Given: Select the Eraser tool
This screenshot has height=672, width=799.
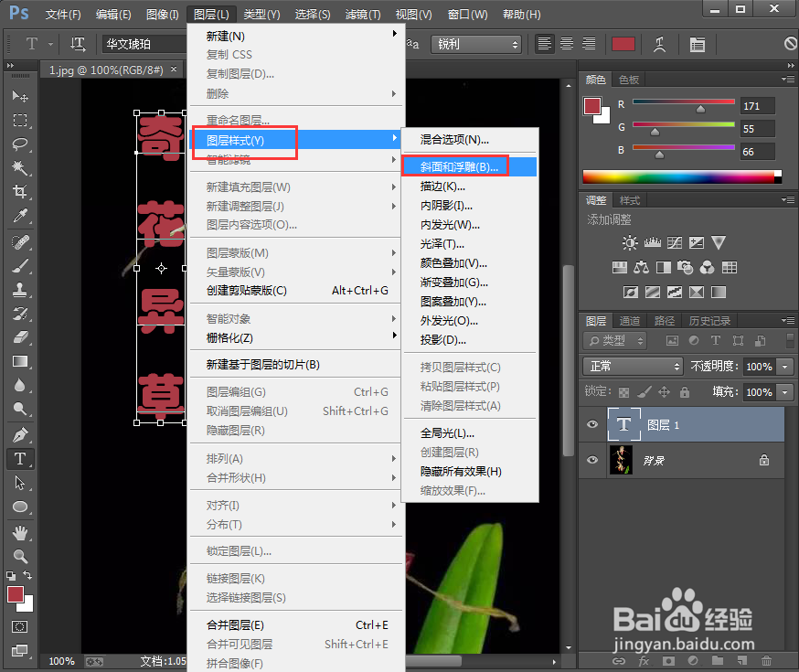Looking at the screenshot, I should (20, 337).
